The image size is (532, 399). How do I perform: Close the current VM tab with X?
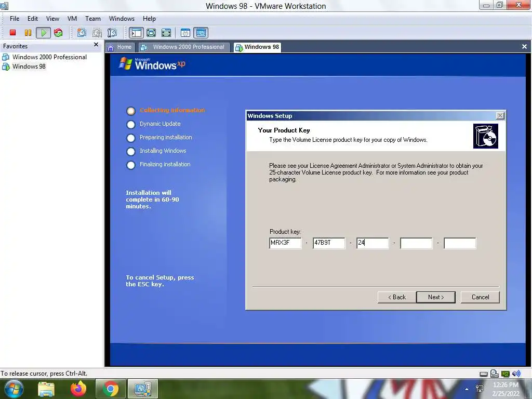pyautogui.click(x=524, y=46)
